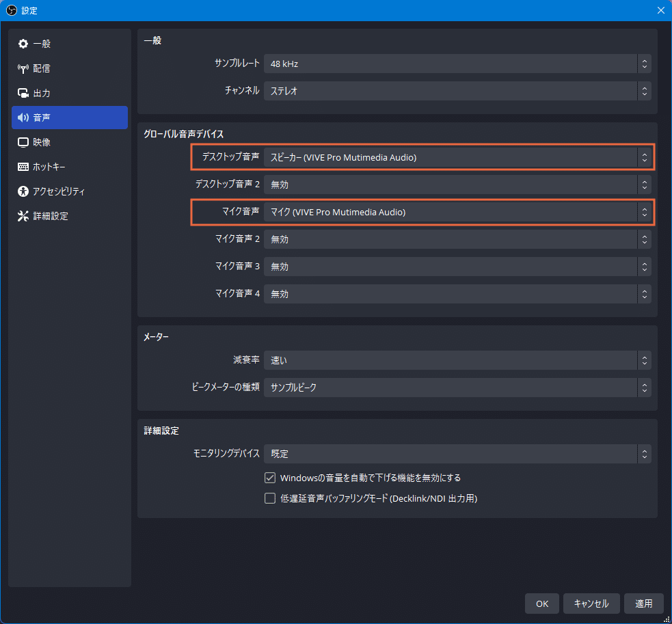The width and height of the screenshot is (672, 624).
Task: Close the 設定 dialog window
Action: (x=661, y=10)
